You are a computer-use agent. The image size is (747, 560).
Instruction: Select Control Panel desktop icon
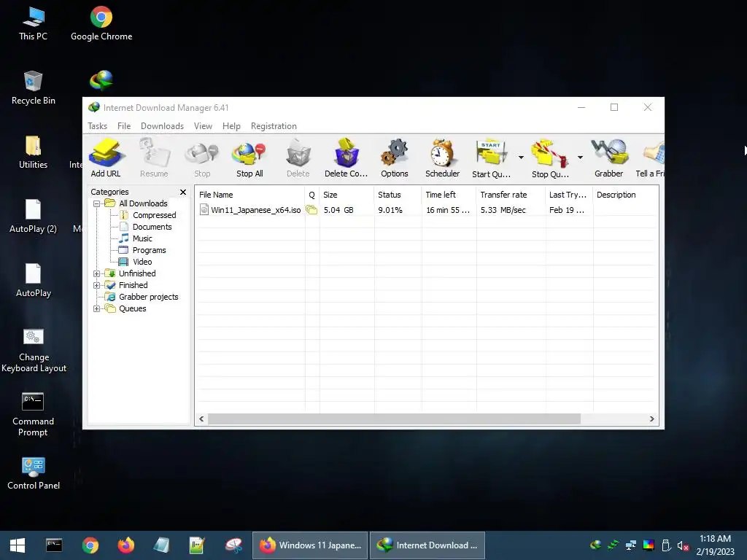pos(34,472)
